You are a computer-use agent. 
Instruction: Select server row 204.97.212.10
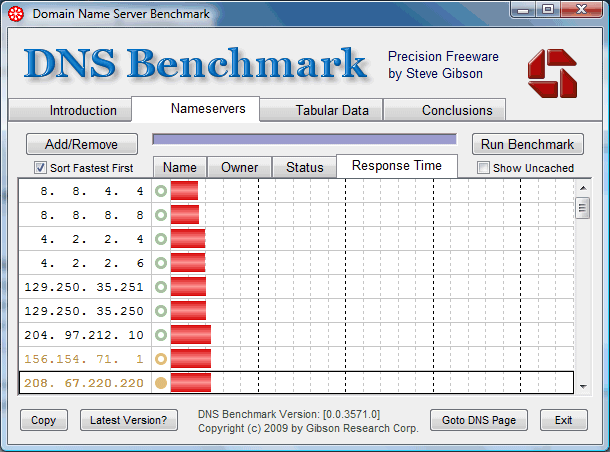coord(296,335)
